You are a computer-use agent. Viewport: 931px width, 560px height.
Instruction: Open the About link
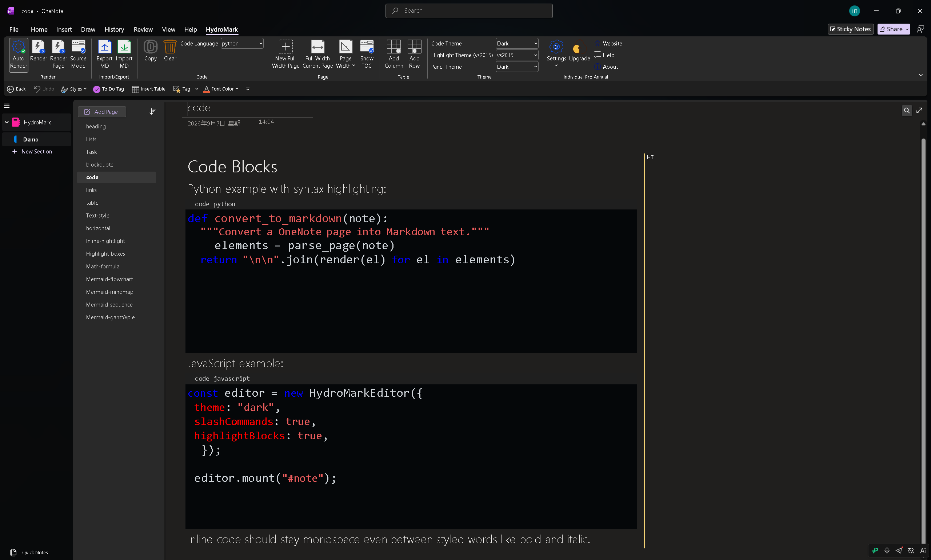tap(606, 67)
